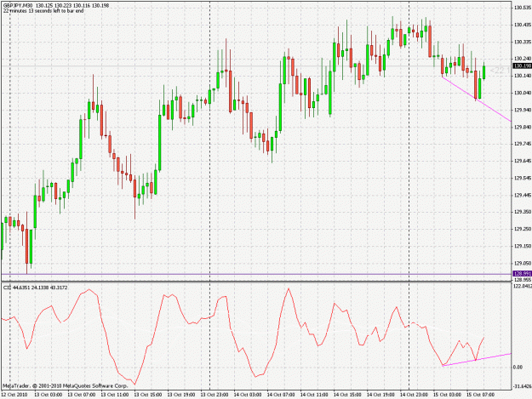This screenshot has height=399, width=532.
Task: Click the current price tag 130.198
Action: click(x=522, y=66)
